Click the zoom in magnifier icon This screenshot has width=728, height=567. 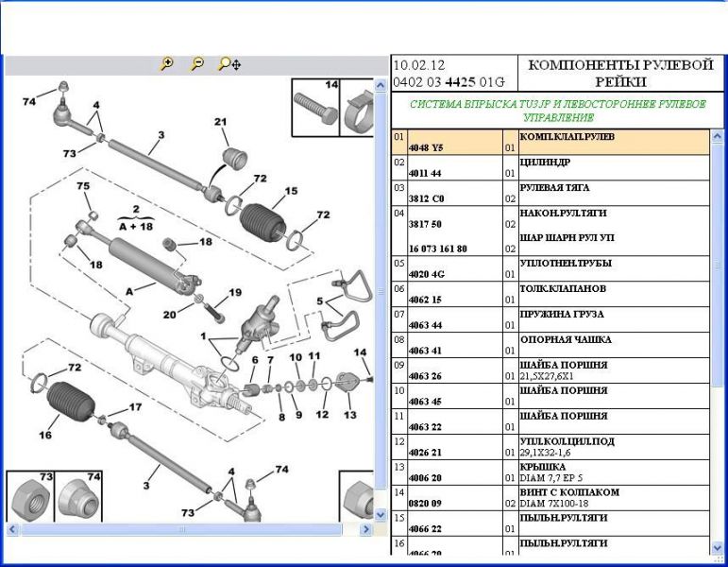tap(167, 64)
